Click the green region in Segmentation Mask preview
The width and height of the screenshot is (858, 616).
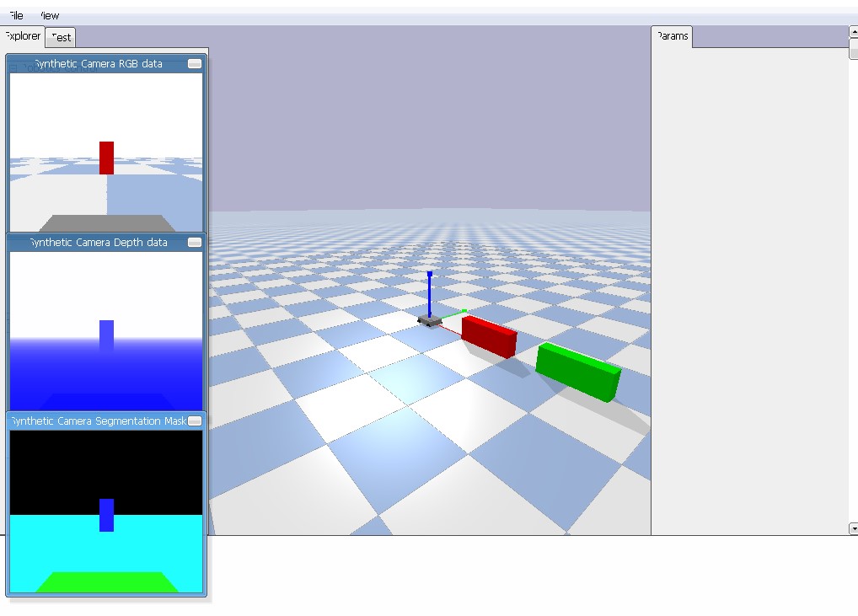tap(106, 582)
